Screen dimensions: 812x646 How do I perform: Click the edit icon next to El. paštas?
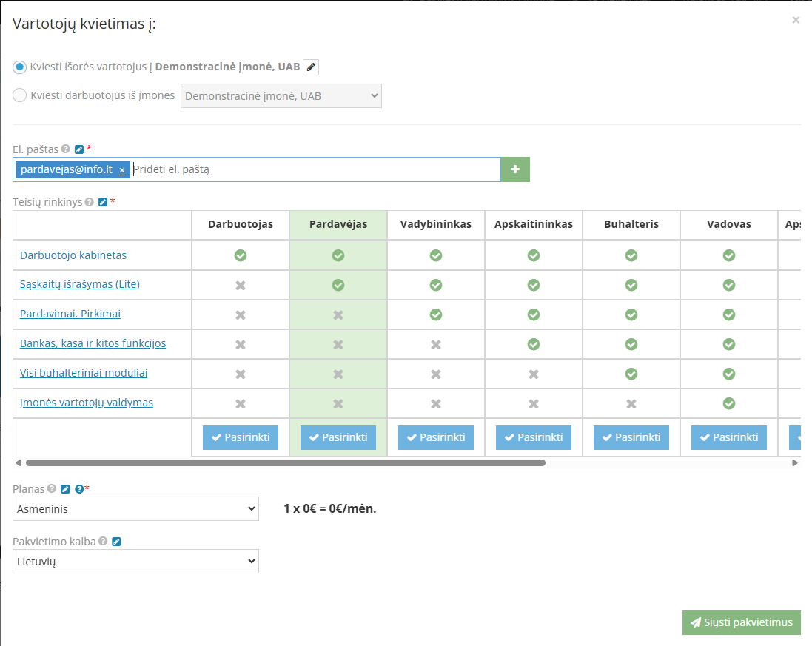pyautogui.click(x=79, y=149)
